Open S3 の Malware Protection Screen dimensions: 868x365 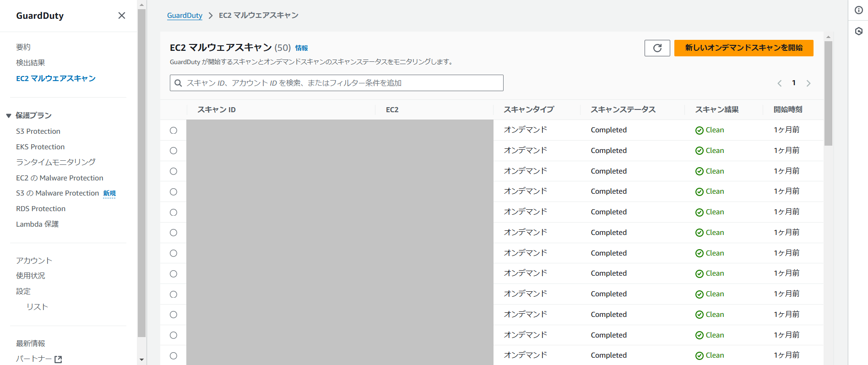coord(58,193)
